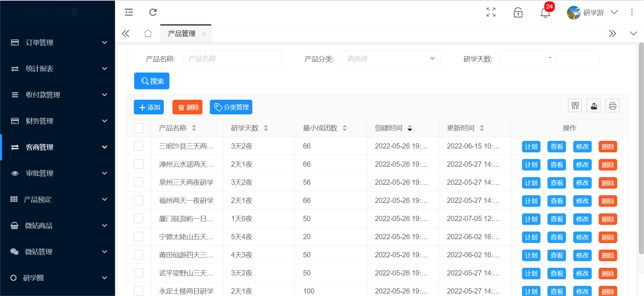Open 财务管理 menu item

58,121
